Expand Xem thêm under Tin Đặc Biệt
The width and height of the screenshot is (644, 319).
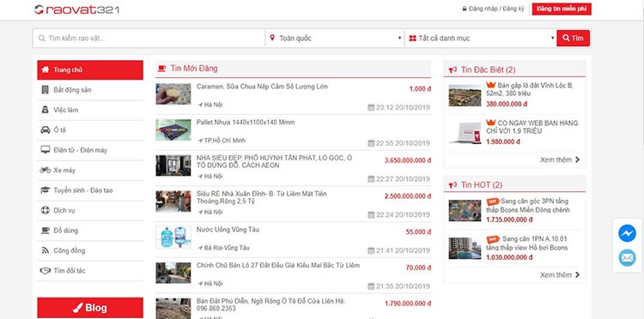click(560, 159)
